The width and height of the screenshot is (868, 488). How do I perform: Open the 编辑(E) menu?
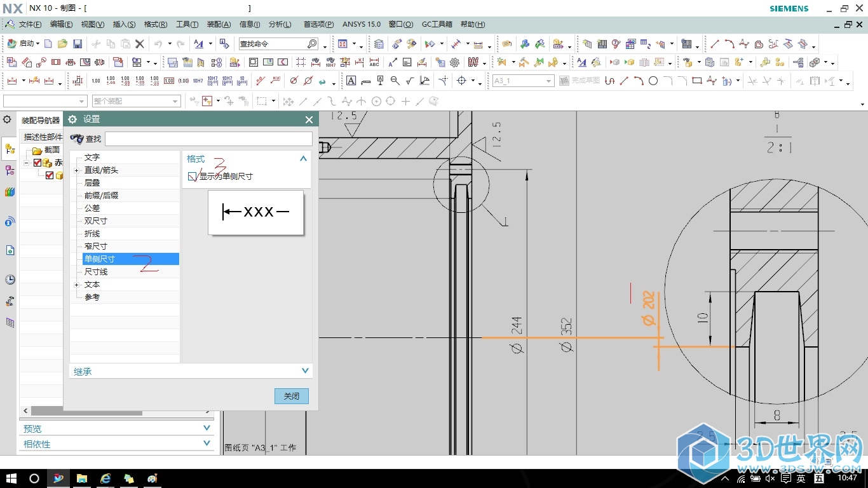pyautogui.click(x=61, y=24)
